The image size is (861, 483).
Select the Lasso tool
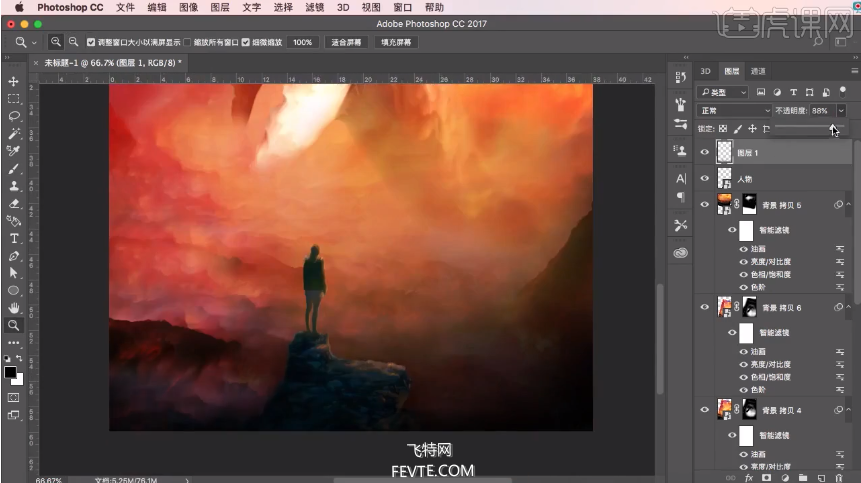[14, 116]
